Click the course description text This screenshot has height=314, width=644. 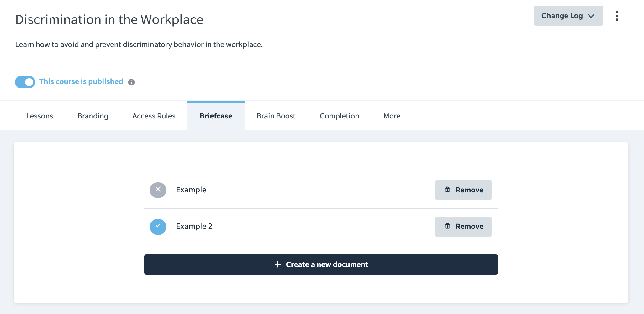click(x=139, y=44)
